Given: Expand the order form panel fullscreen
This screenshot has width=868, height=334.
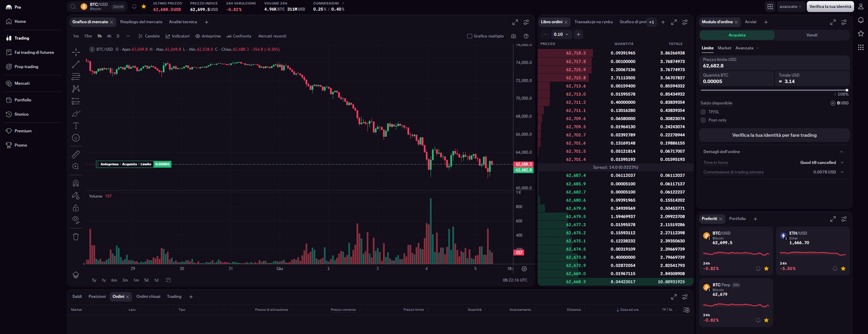Looking at the screenshot, I should pyautogui.click(x=832, y=22).
